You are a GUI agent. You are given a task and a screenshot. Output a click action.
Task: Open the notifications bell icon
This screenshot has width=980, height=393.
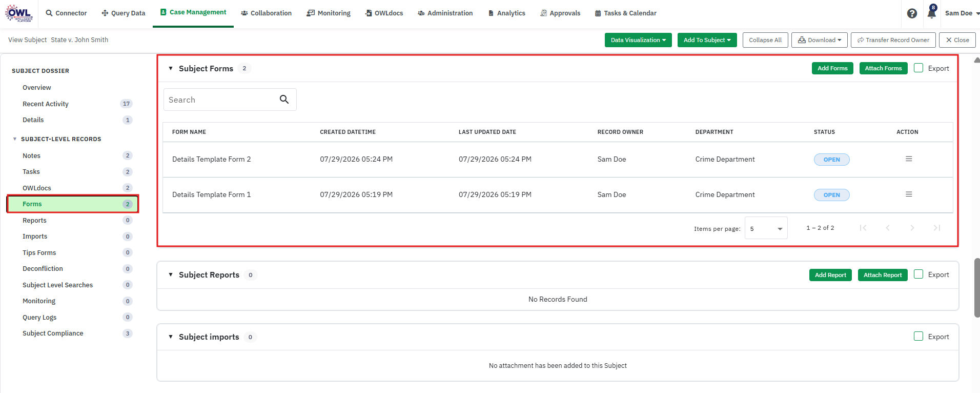(931, 13)
